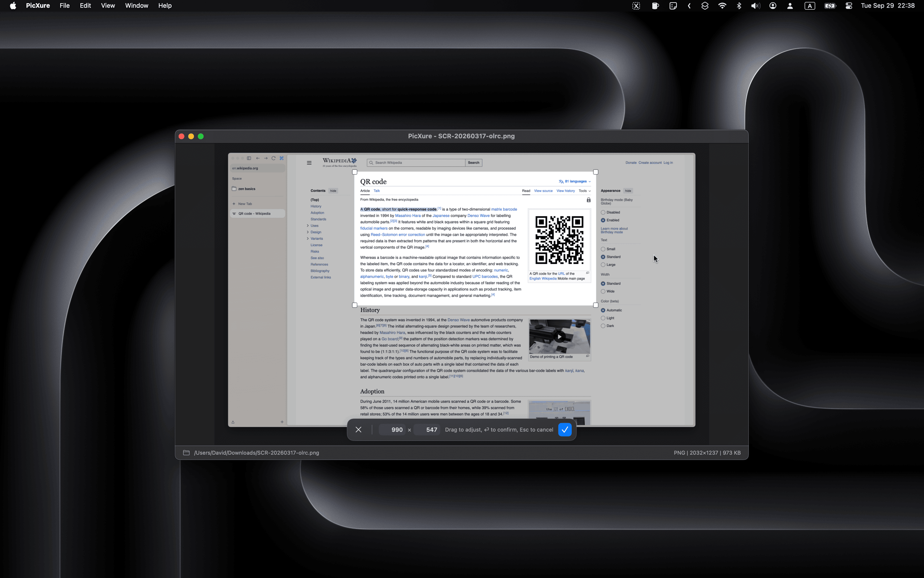Screen dimensions: 924x578
Task: Click the bottom-left crop handle
Action: point(355,305)
